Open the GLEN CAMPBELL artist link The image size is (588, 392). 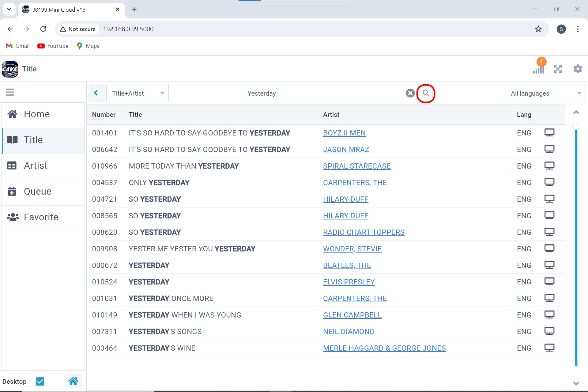click(352, 315)
